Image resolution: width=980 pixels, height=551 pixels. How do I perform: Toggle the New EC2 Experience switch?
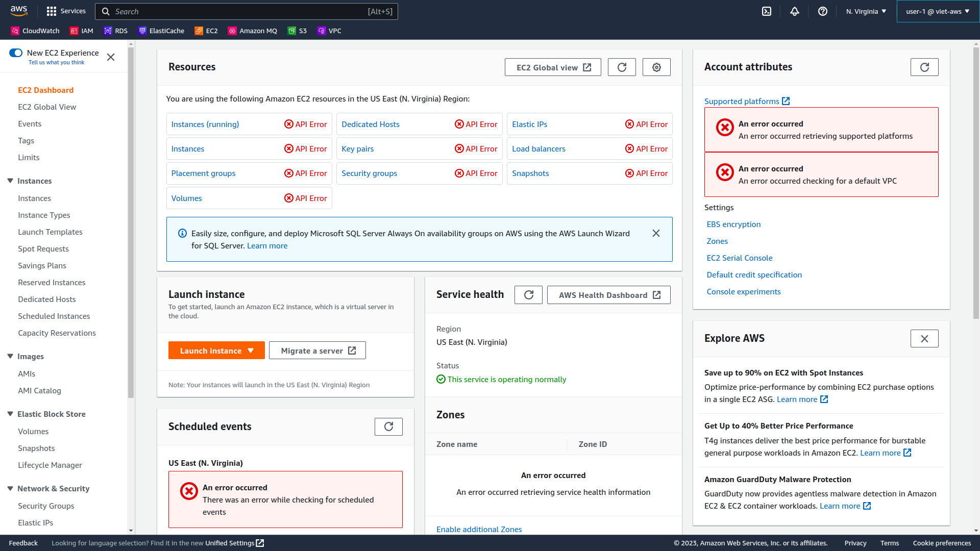[x=16, y=53]
